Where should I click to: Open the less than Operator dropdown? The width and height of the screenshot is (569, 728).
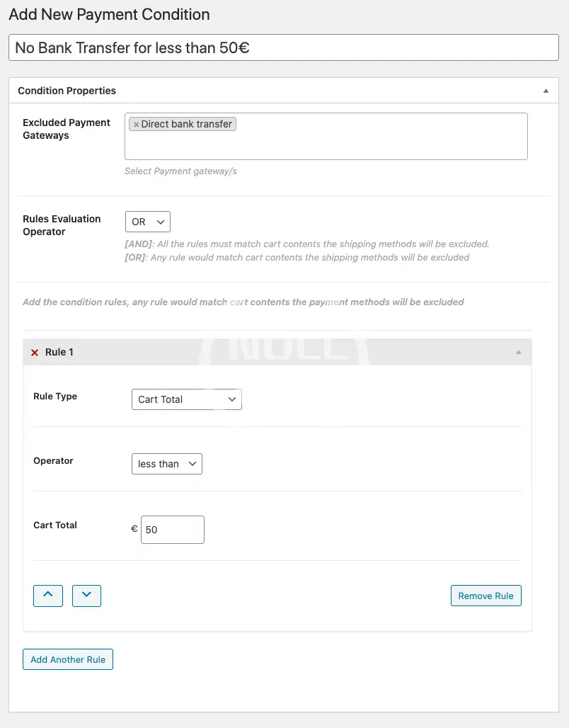point(167,464)
